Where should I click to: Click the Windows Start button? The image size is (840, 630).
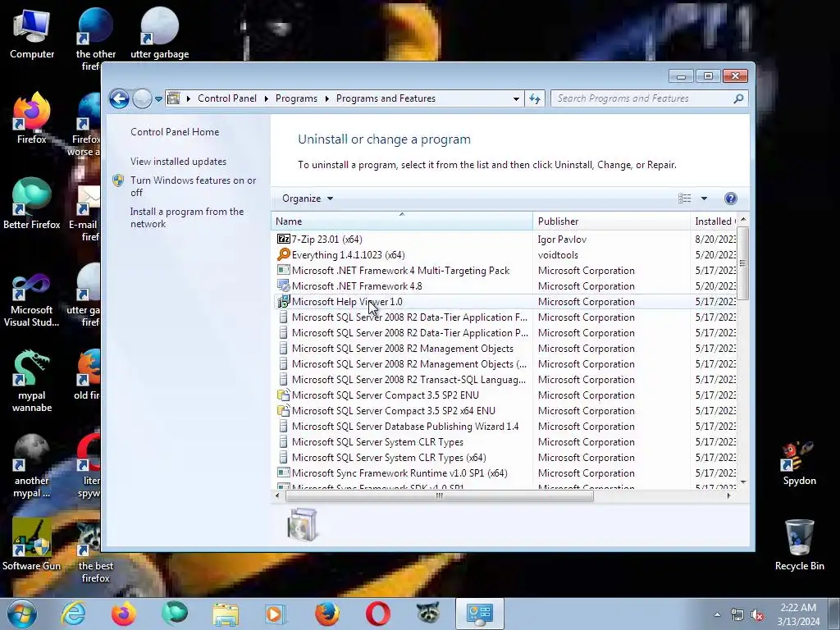tap(22, 614)
